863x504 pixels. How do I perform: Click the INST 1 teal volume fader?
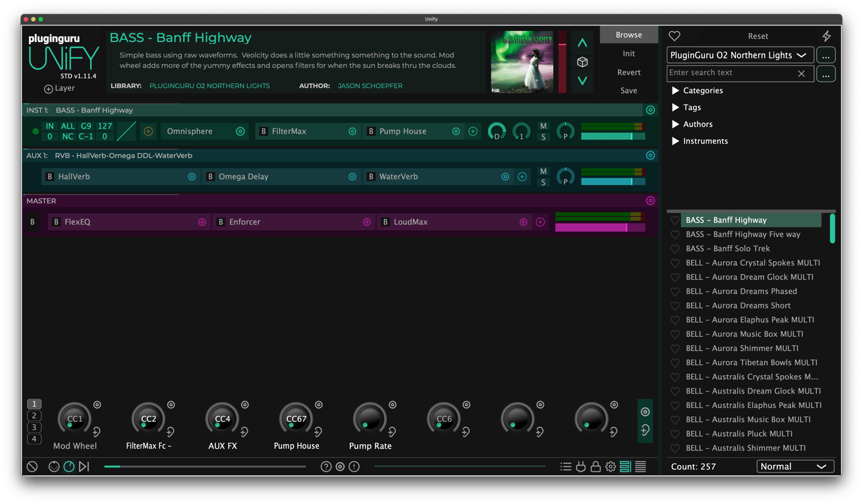(613, 136)
